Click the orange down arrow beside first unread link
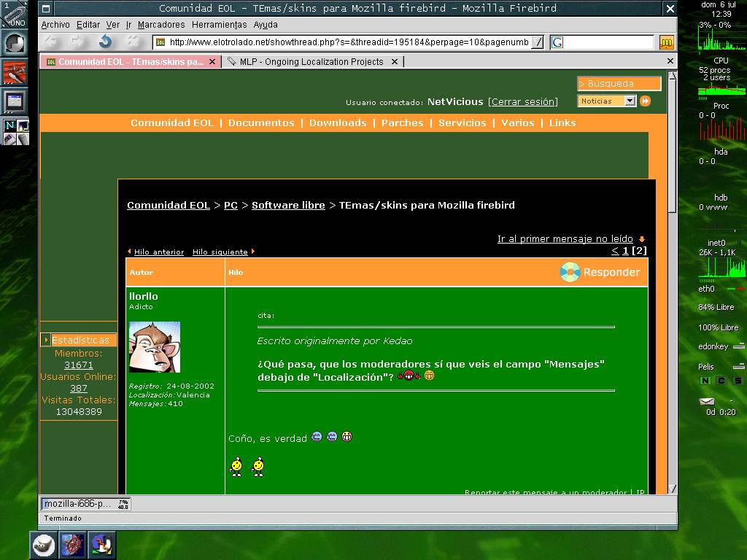This screenshot has width=747, height=560. [642, 239]
